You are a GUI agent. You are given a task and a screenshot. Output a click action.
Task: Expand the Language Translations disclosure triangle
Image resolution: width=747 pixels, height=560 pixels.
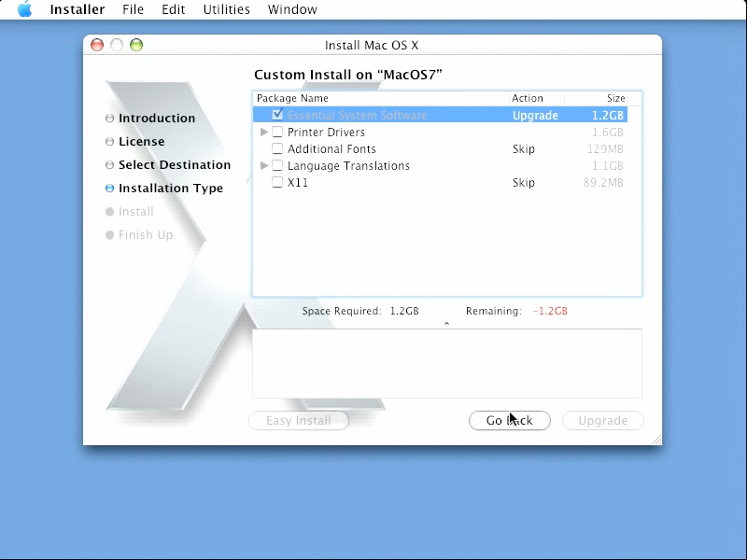264,166
